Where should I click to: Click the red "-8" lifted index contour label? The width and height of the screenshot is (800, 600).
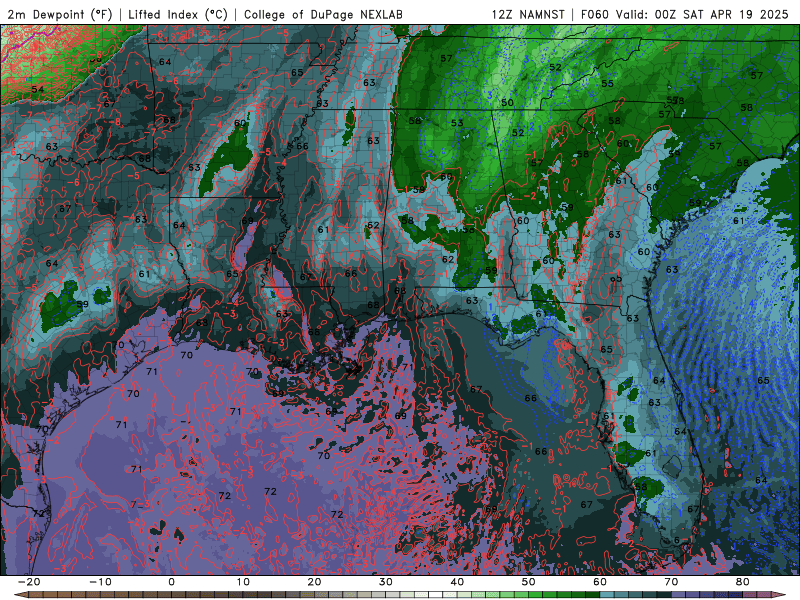coord(116,121)
